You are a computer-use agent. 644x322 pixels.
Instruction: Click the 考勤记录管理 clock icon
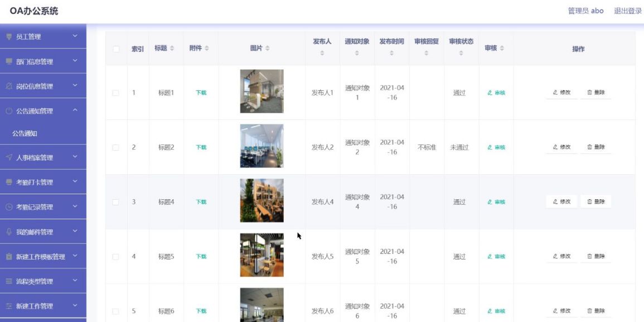pyautogui.click(x=9, y=207)
